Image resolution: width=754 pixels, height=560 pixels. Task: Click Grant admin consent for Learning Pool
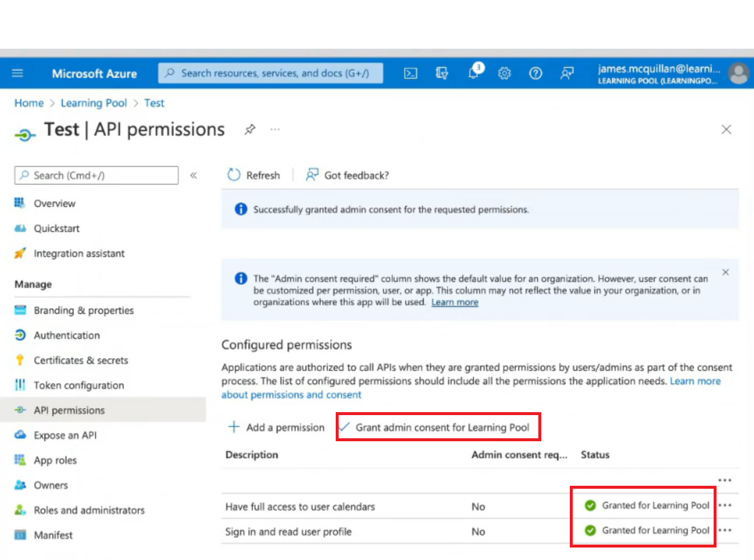(x=434, y=427)
